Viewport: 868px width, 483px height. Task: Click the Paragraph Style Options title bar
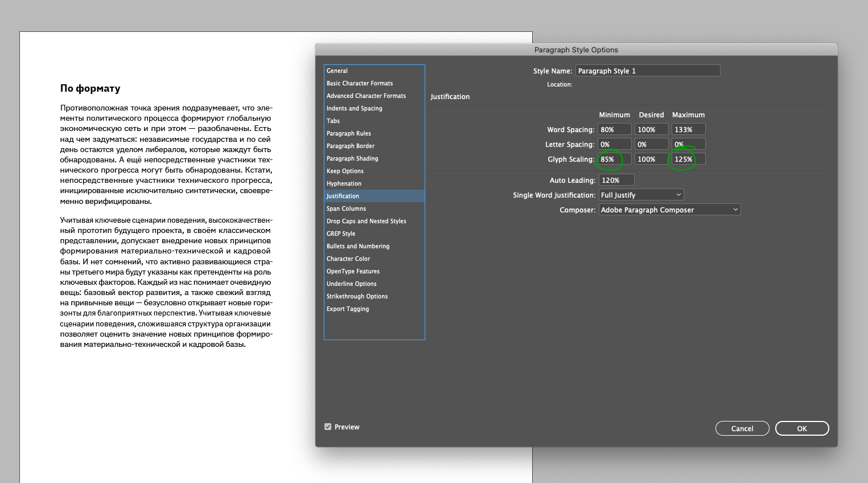576,50
